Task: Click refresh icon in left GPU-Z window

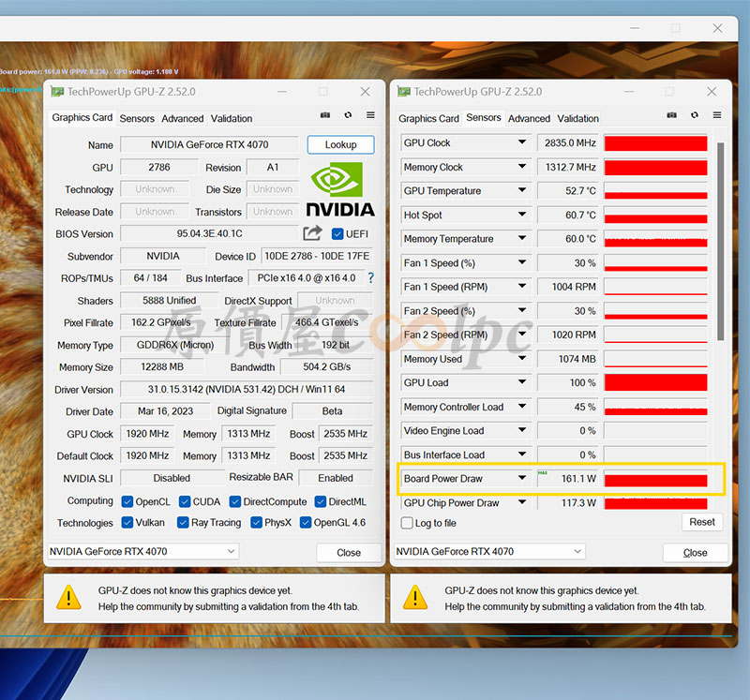Action: coord(348,115)
